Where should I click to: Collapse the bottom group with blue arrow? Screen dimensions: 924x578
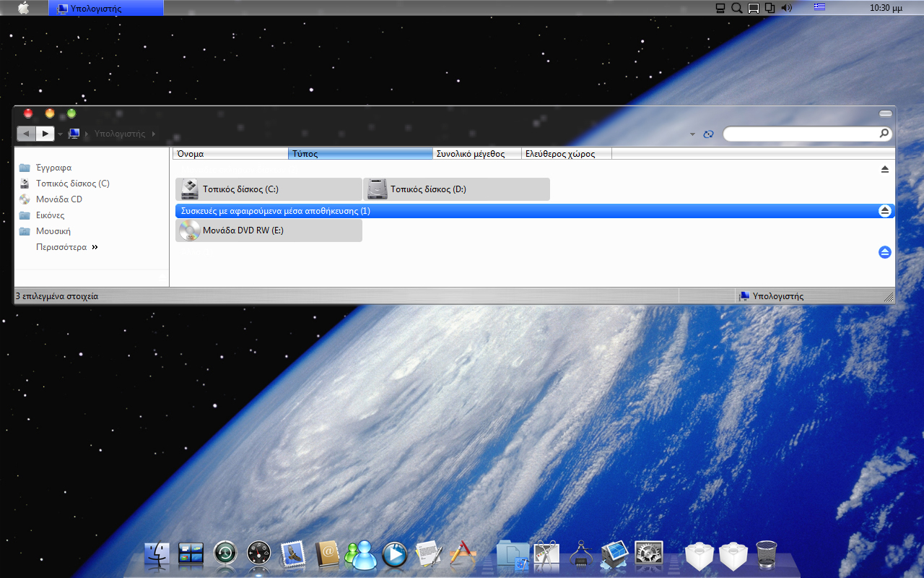[885, 252]
